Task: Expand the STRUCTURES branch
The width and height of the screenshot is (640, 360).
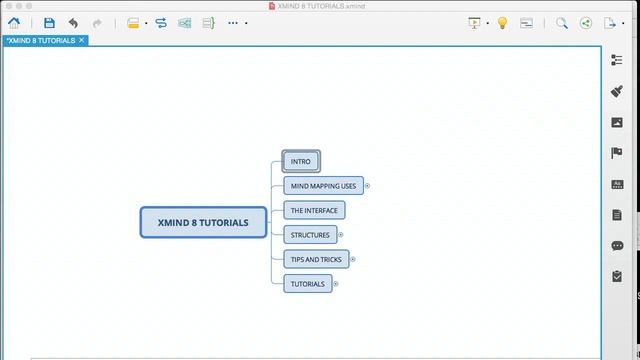Action: click(x=341, y=235)
